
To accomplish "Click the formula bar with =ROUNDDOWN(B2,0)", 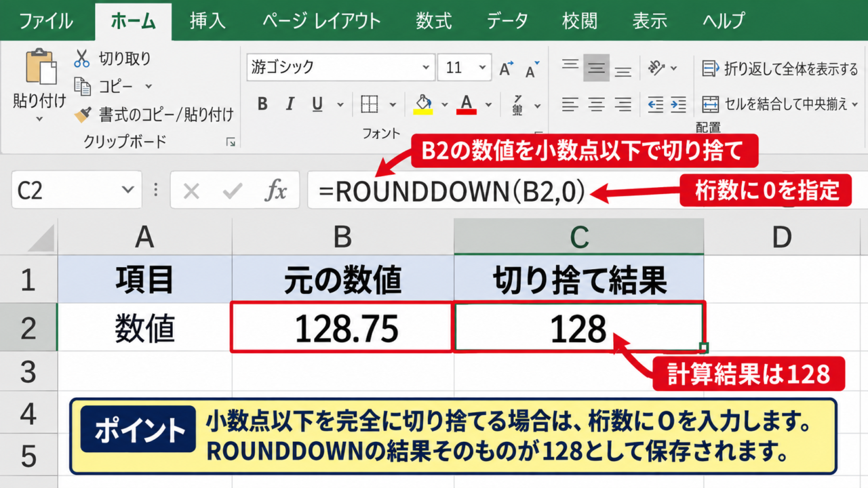I will pyautogui.click(x=587, y=191).
